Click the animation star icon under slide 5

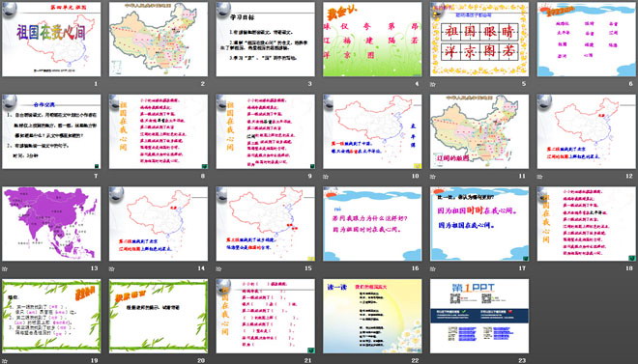[433, 85]
